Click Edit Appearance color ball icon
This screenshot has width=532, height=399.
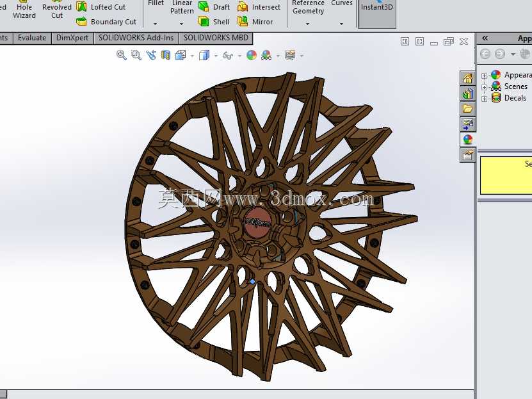(252, 55)
